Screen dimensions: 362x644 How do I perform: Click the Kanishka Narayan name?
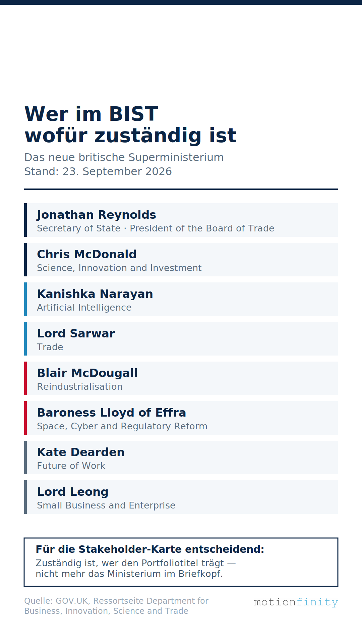pyautogui.click(x=95, y=294)
